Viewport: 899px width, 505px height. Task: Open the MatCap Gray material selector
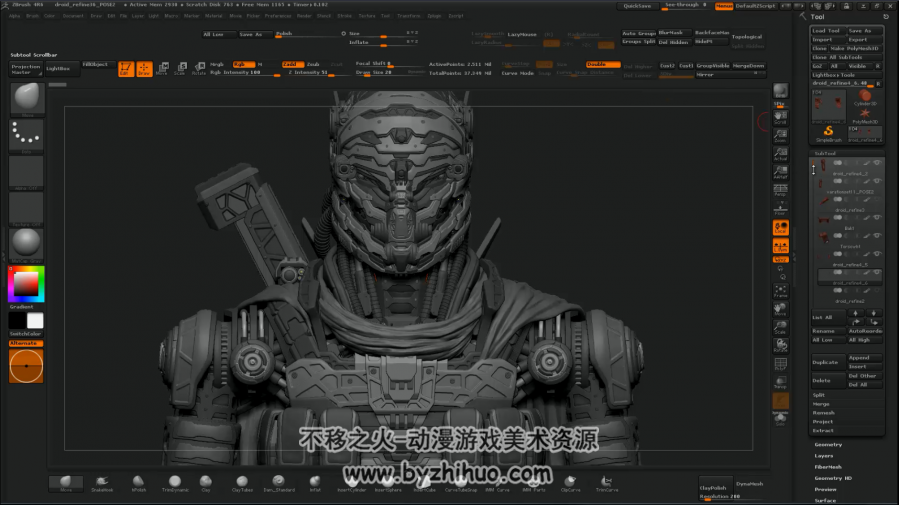click(x=26, y=245)
